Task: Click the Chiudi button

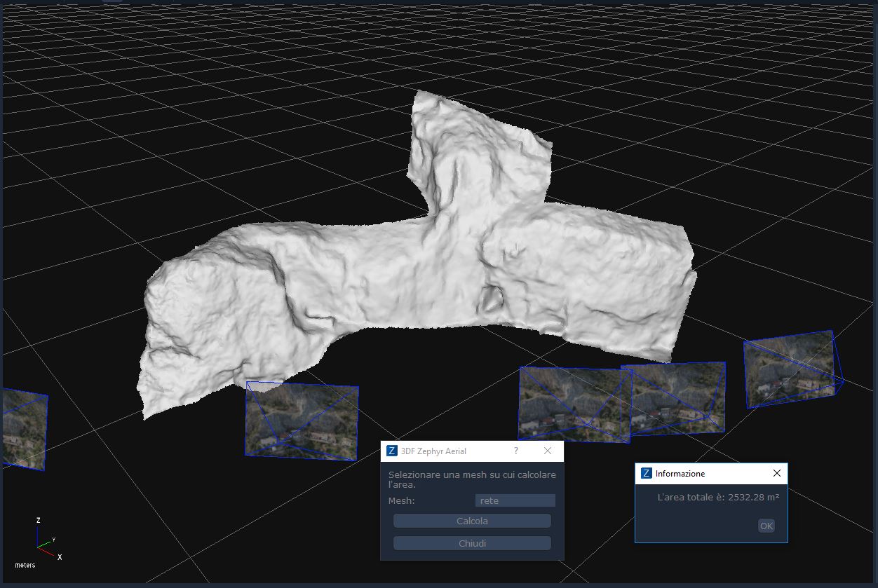Action: point(472,543)
